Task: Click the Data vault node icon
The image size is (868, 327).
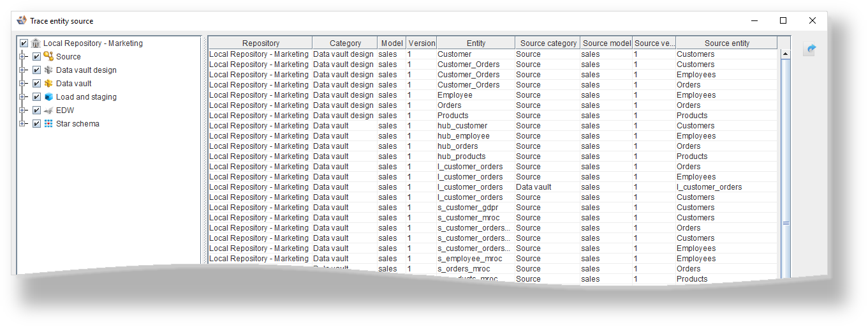Action: (48, 84)
